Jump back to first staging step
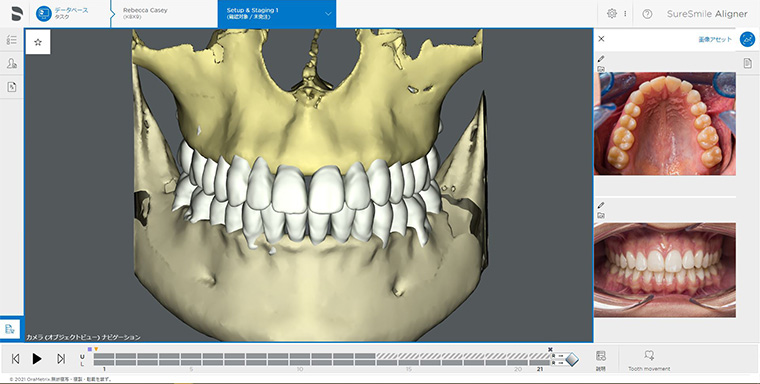Viewport: 760px width, 384px height. [x=15, y=359]
